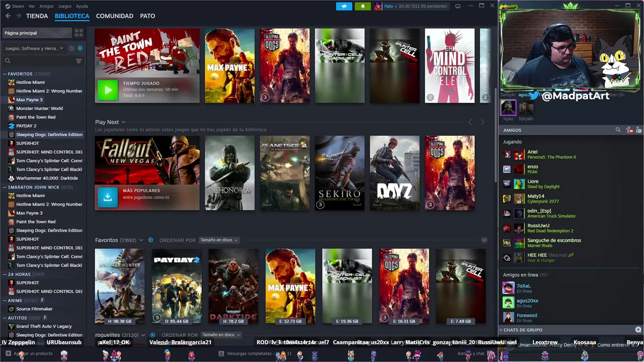
Task: Toggle ready-to-play filter beside the games dropdown
Action: pyautogui.click(x=80, y=48)
